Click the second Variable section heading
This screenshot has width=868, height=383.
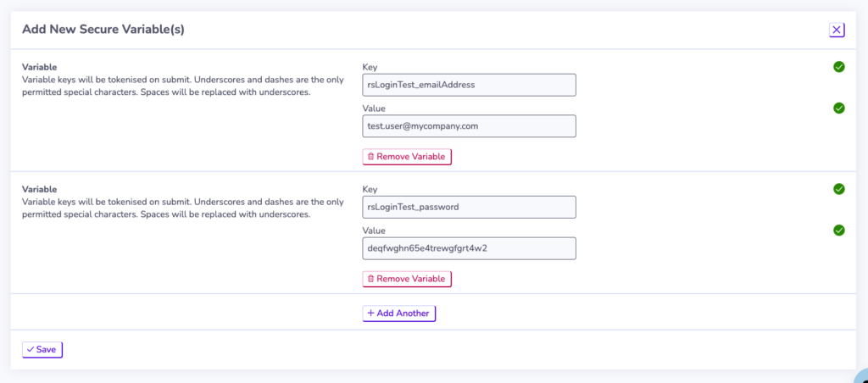39,189
